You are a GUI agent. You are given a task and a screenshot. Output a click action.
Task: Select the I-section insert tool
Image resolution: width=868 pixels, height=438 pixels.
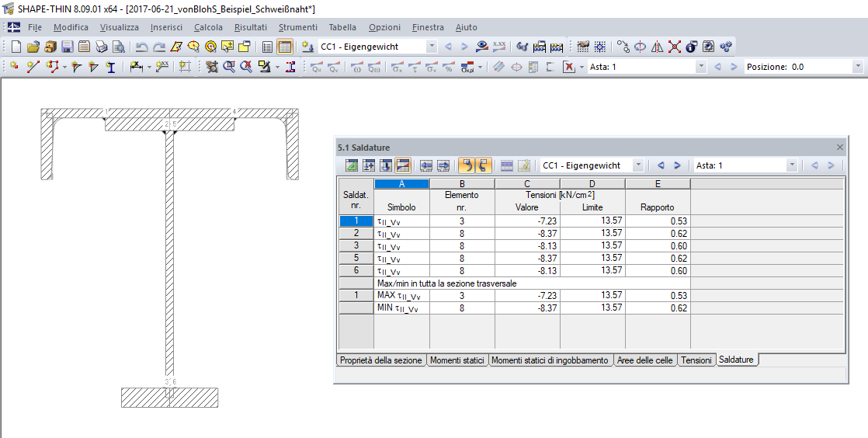click(x=111, y=67)
